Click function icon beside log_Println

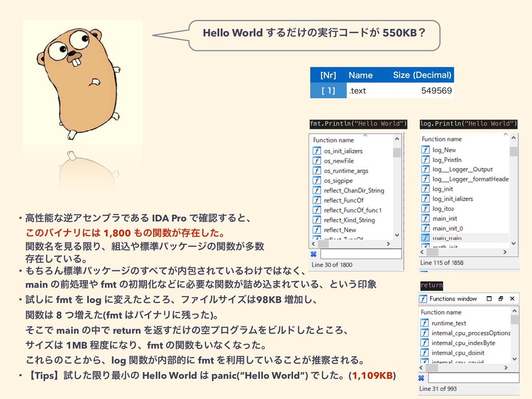(425, 159)
